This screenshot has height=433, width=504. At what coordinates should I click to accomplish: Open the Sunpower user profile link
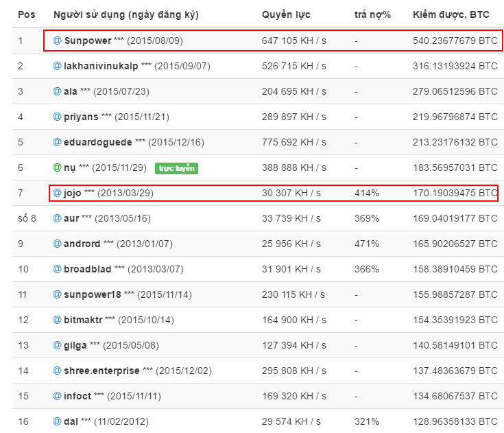tap(88, 40)
